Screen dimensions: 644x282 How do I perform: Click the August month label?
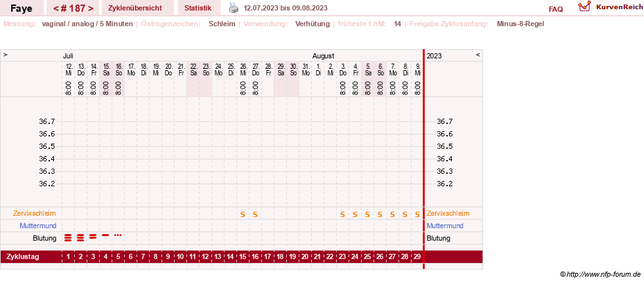pos(323,56)
